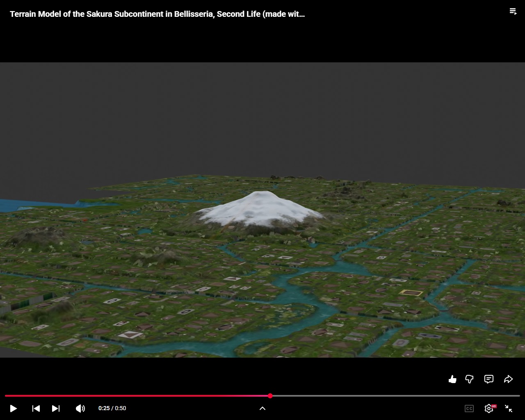Viewport: 525px width, 420px height.
Task: Click the Terrain Model video title
Action: click(157, 14)
